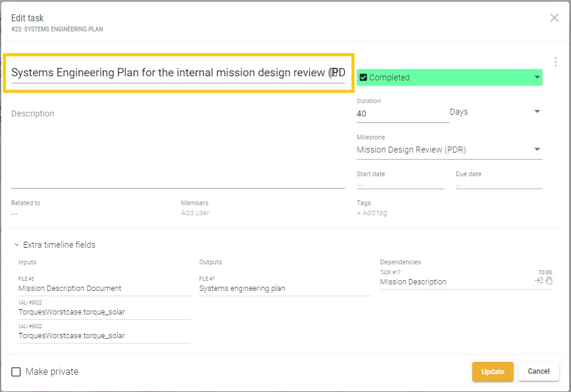
Task: Collapse the Extra timeline fields section
Action: [17, 245]
